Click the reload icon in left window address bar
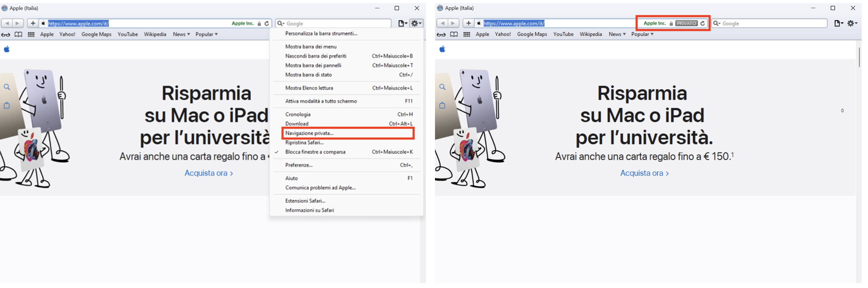The image size is (868, 288). (267, 23)
